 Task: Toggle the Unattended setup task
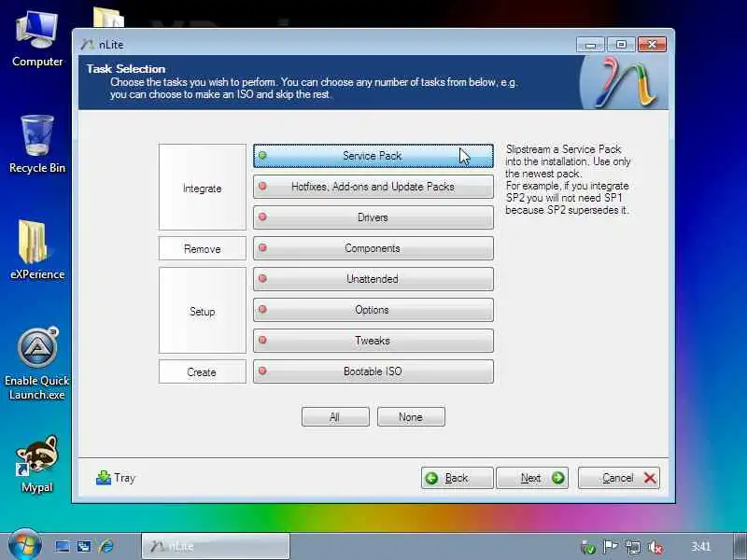click(373, 279)
